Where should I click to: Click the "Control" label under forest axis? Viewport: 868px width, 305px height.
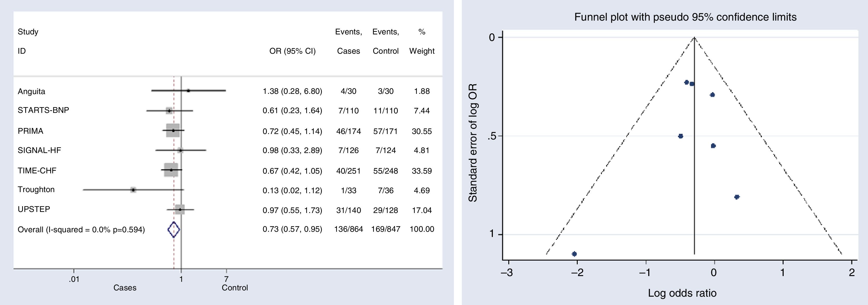click(235, 288)
